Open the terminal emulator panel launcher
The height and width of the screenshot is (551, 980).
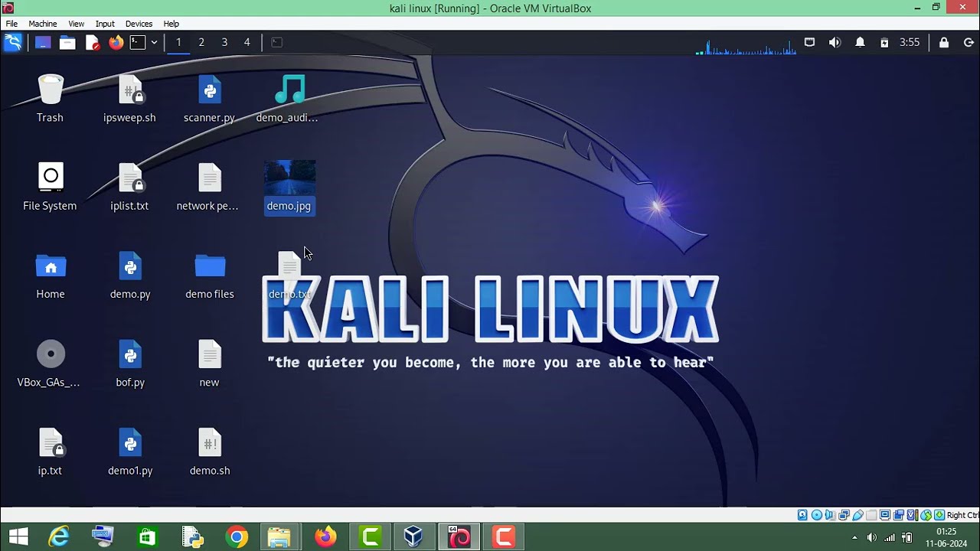[x=138, y=42]
